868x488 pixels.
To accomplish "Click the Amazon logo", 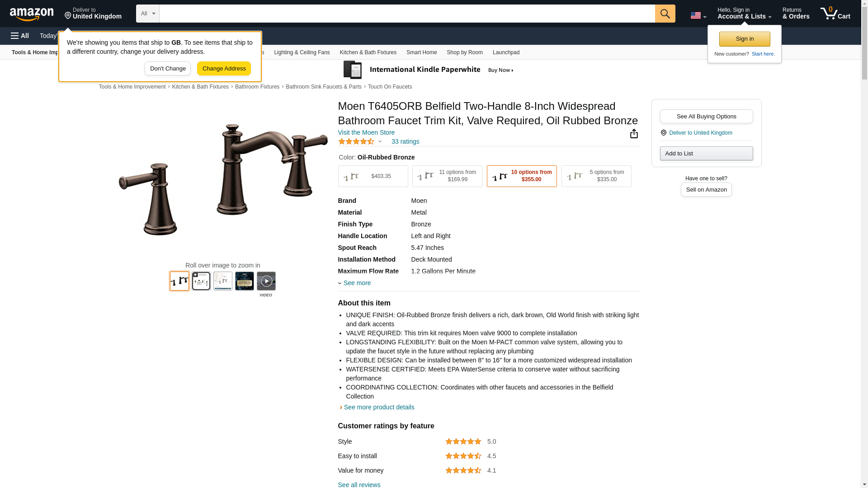I will click(x=32, y=14).
